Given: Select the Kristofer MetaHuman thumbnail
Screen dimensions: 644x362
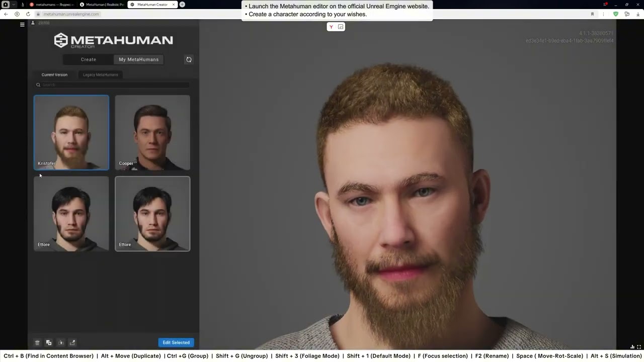Looking at the screenshot, I should pyautogui.click(x=71, y=132).
